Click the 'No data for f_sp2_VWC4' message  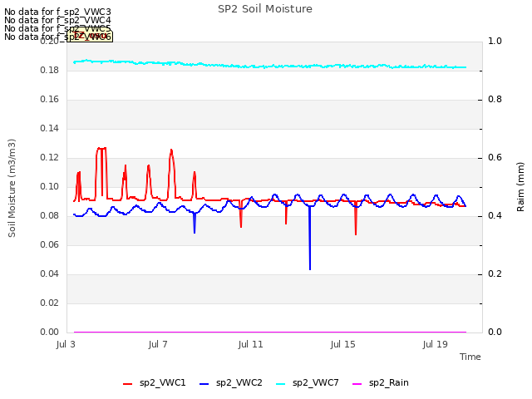pos(57,20)
